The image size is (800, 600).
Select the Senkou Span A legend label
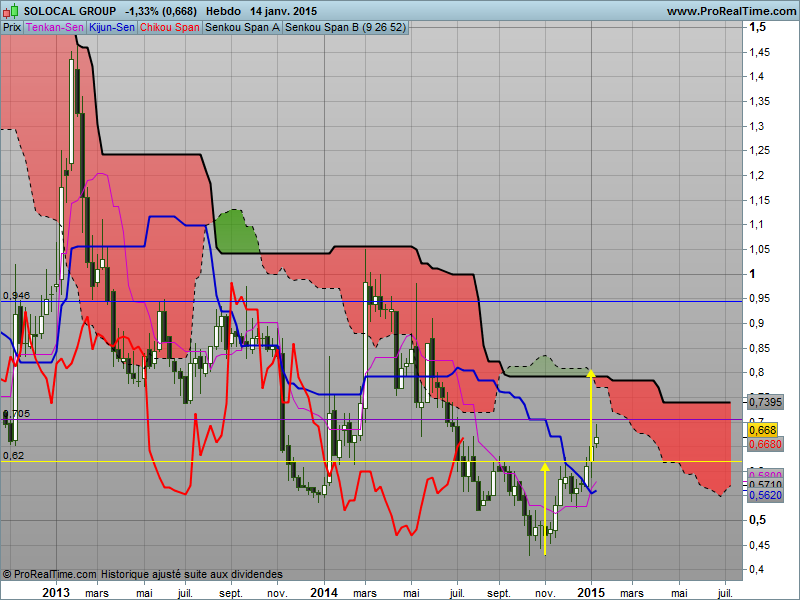(x=242, y=28)
